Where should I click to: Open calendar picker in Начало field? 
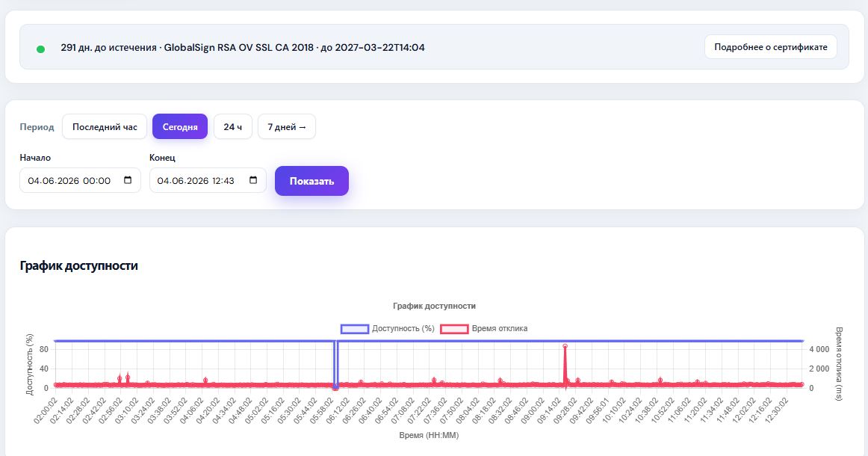(x=128, y=180)
